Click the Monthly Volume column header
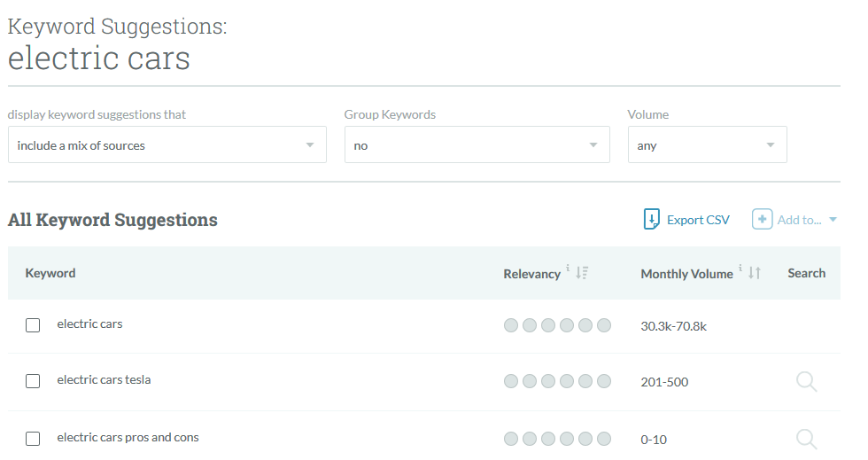The width and height of the screenshot is (868, 460). 686,274
